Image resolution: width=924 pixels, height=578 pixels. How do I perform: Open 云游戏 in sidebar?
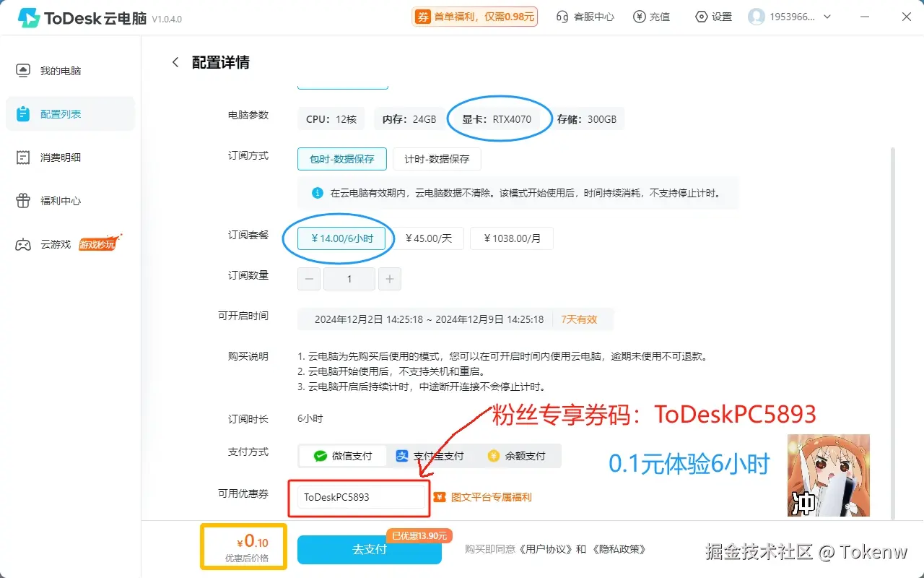tap(70, 244)
